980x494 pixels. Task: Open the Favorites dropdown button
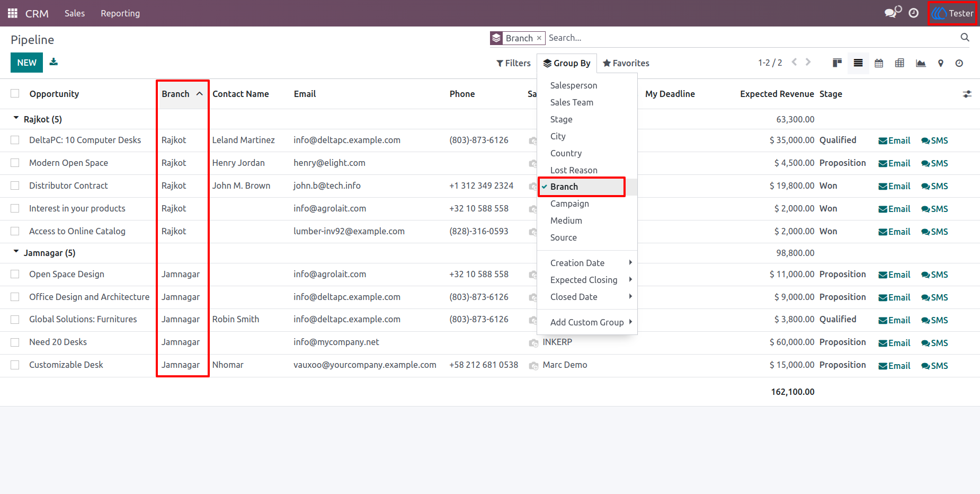click(x=626, y=63)
